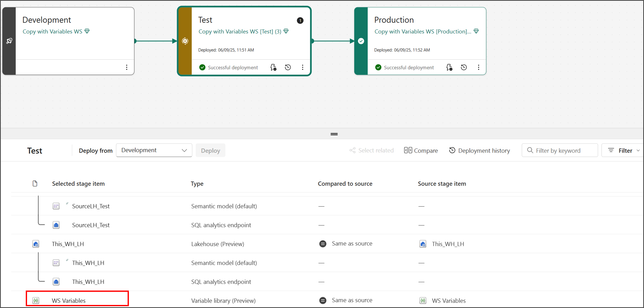Open deployment rules icon on Production stage
The width and height of the screenshot is (644, 308).
449,67
